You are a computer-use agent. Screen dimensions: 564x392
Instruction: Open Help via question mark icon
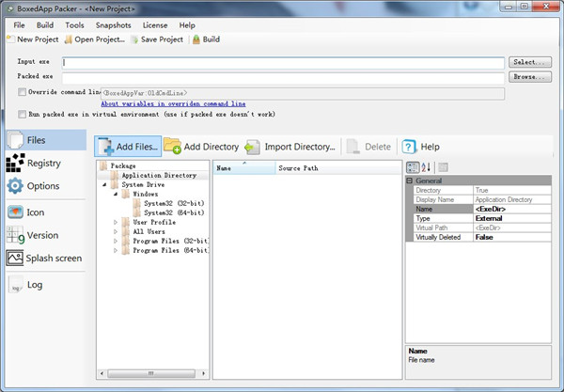click(408, 147)
